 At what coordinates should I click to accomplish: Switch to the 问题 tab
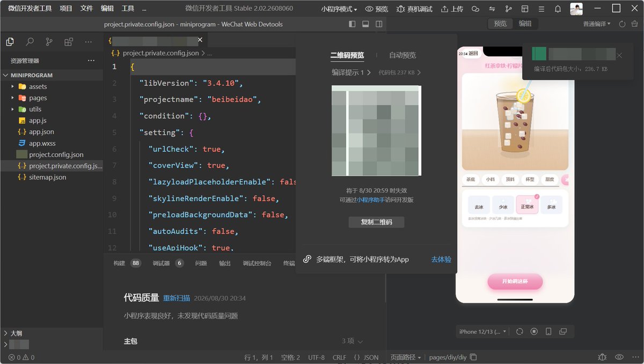(x=201, y=263)
